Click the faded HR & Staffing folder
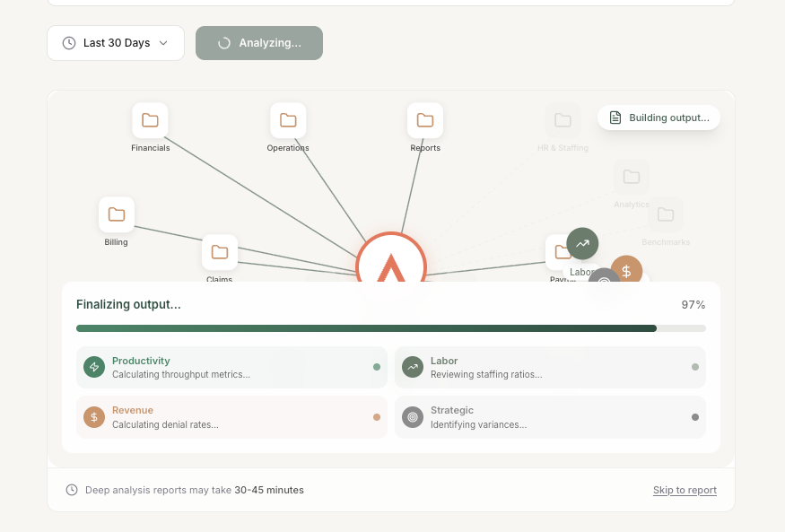 [563, 120]
